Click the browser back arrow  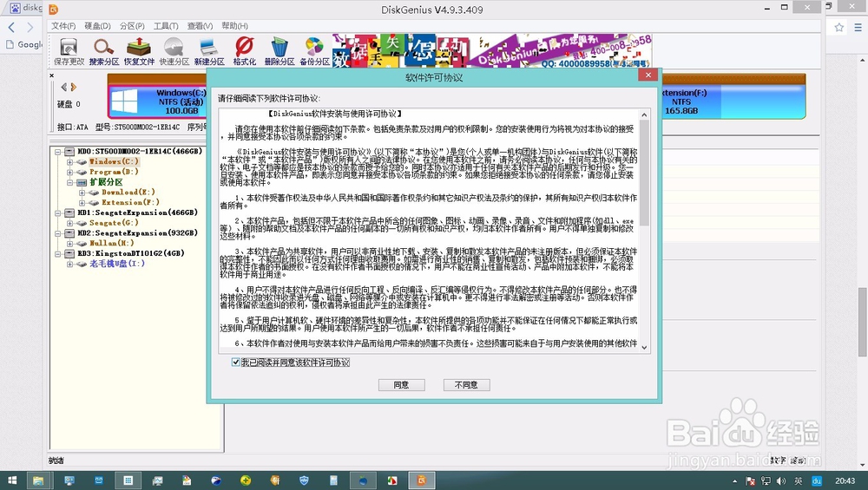(11, 27)
